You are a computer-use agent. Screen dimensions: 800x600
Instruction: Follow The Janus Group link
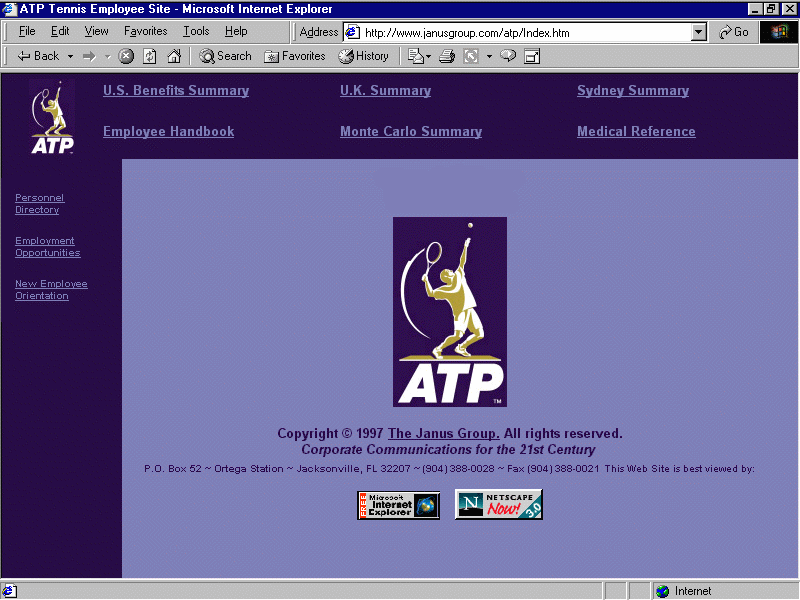[443, 434]
